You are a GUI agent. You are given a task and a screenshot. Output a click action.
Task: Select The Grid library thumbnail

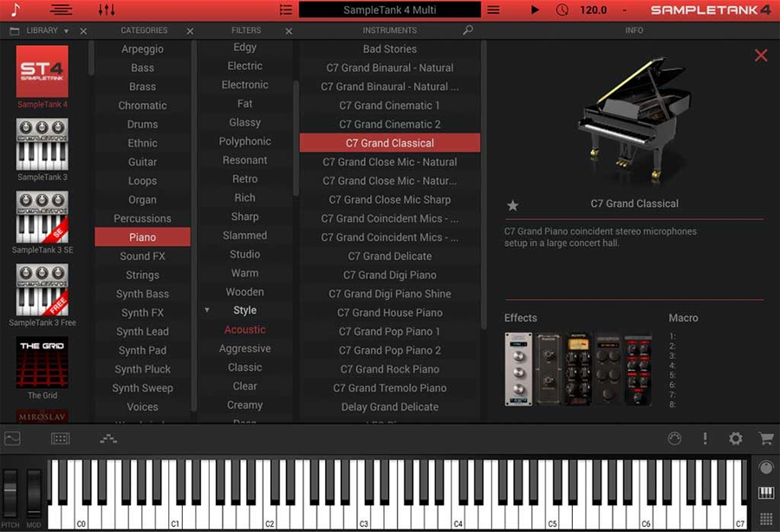coord(42,362)
